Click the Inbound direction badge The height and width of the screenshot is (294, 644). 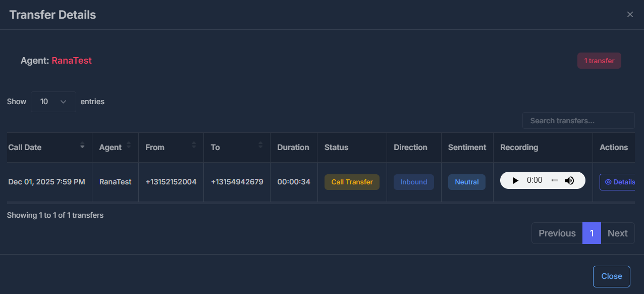[x=414, y=182]
